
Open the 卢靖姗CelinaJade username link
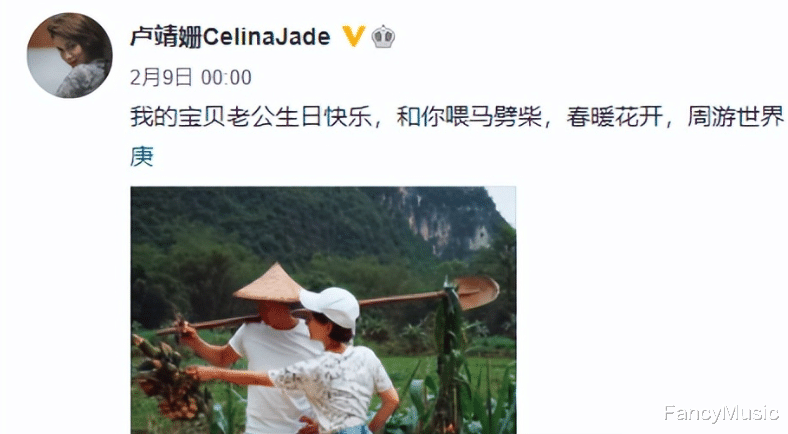click(230, 37)
